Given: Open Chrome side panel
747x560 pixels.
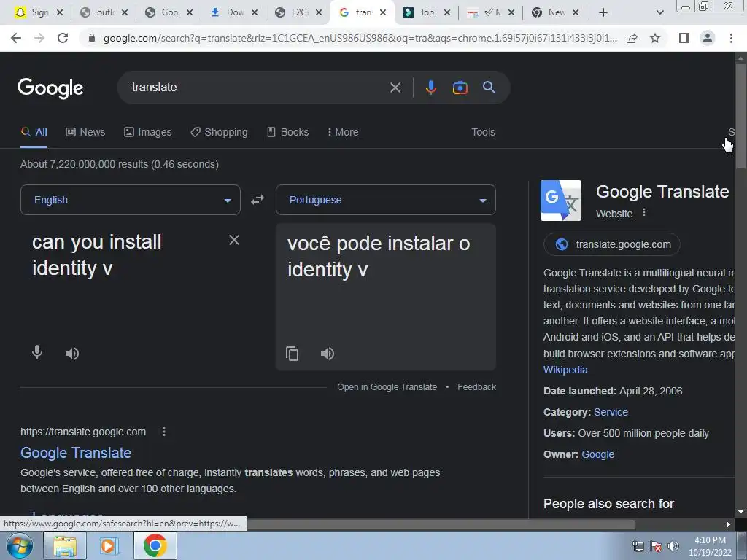Looking at the screenshot, I should point(684,38).
